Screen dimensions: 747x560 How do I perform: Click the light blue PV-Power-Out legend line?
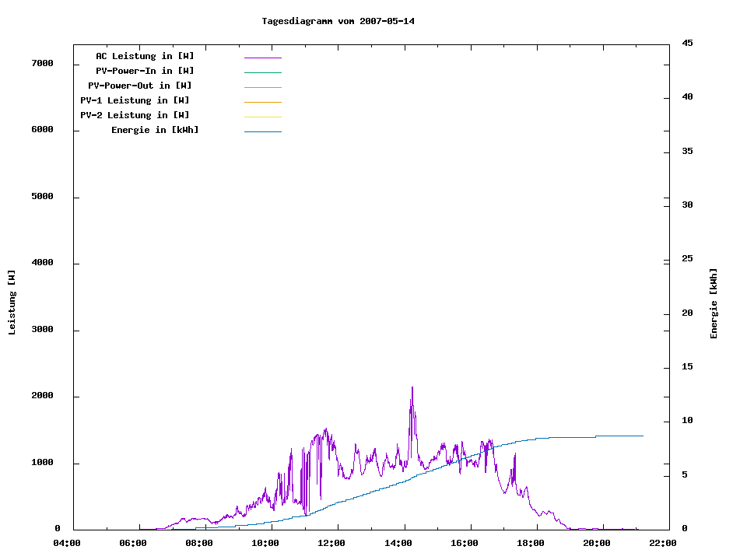pos(262,87)
